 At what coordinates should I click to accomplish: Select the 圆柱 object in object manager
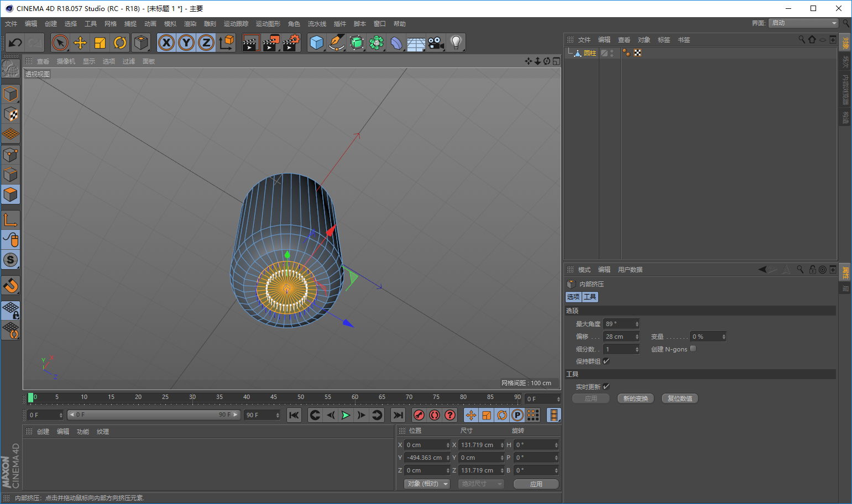click(x=590, y=53)
